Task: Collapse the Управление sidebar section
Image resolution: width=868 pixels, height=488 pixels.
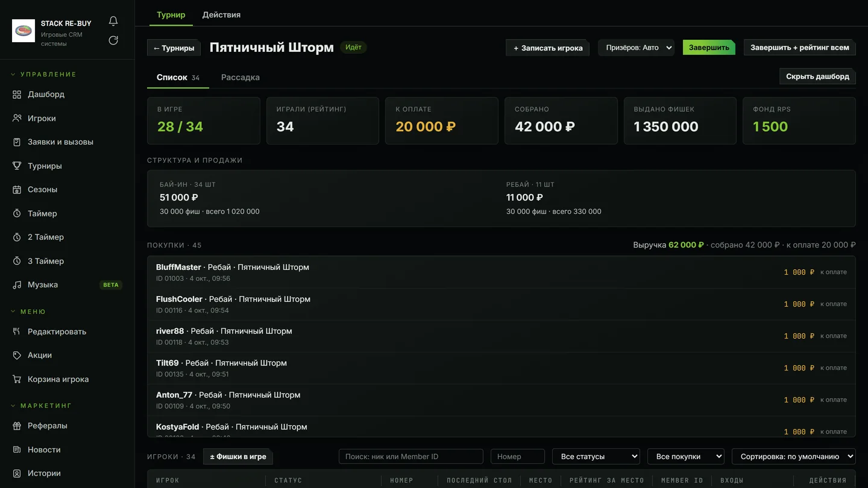Action: tap(44, 74)
